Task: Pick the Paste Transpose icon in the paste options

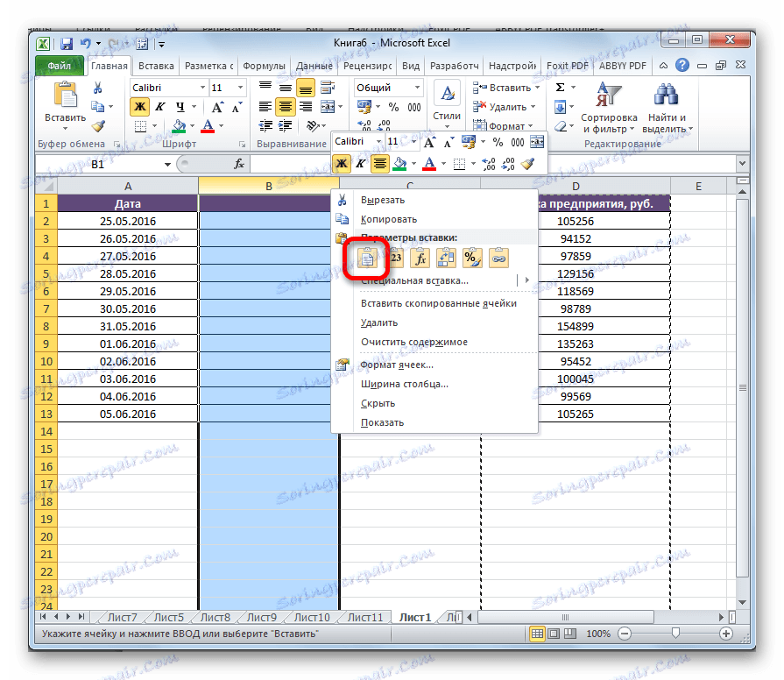Action: [446, 258]
